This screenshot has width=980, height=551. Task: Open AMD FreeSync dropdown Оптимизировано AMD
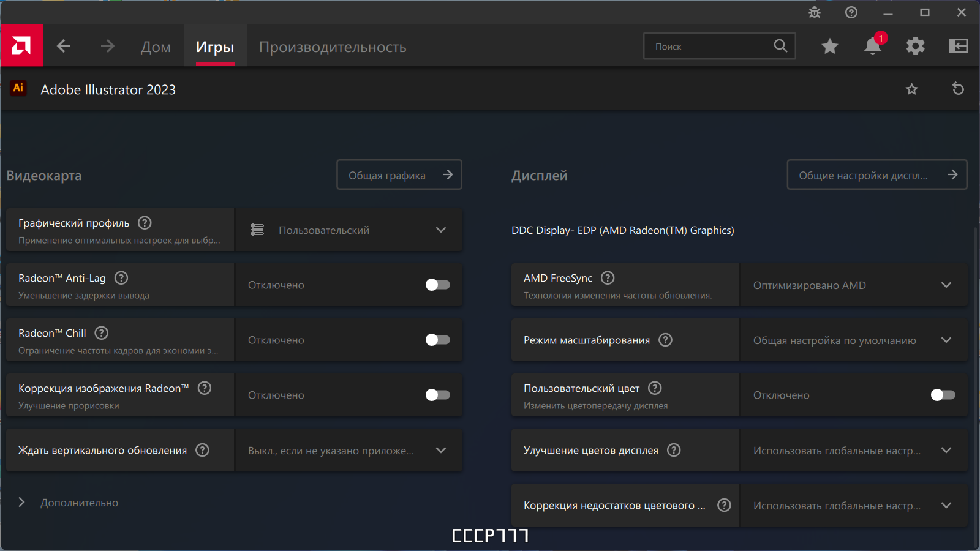point(854,285)
